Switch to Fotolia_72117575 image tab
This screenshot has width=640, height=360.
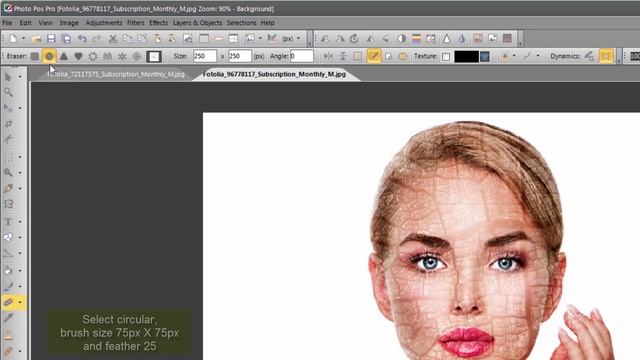[116, 74]
